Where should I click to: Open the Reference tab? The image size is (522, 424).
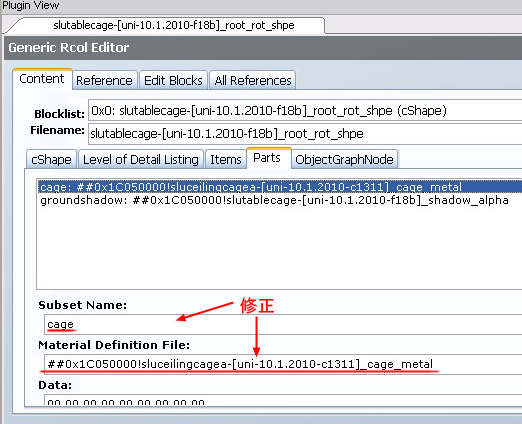coord(104,80)
